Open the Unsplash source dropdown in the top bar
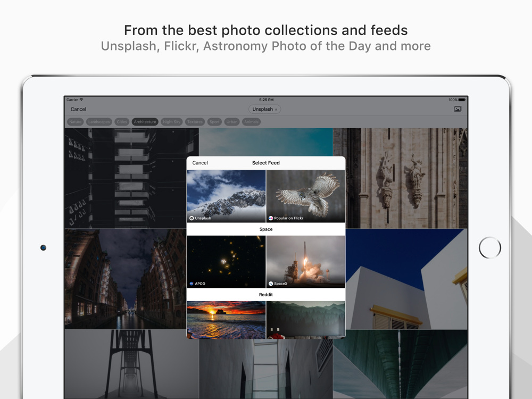The image size is (532, 399). tap(264, 109)
